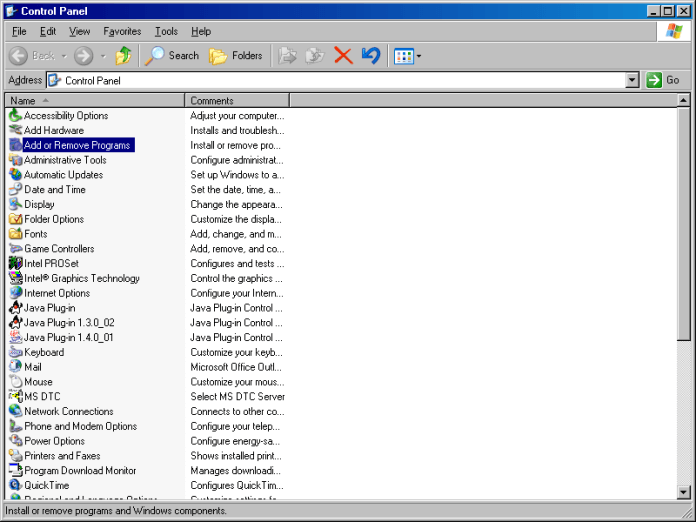The width and height of the screenshot is (696, 522).
Task: Click the "Microsoft Office Outl..." comment
Action: click(x=236, y=367)
